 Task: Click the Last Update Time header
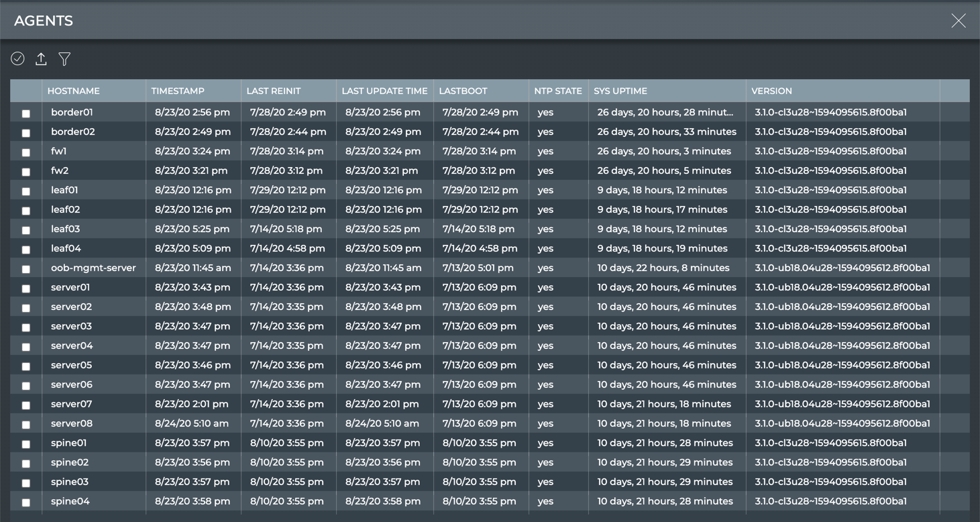[x=384, y=91]
